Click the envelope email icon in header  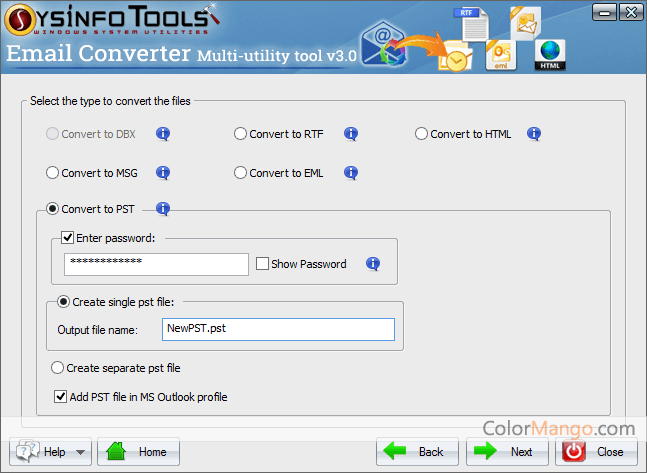click(x=383, y=44)
